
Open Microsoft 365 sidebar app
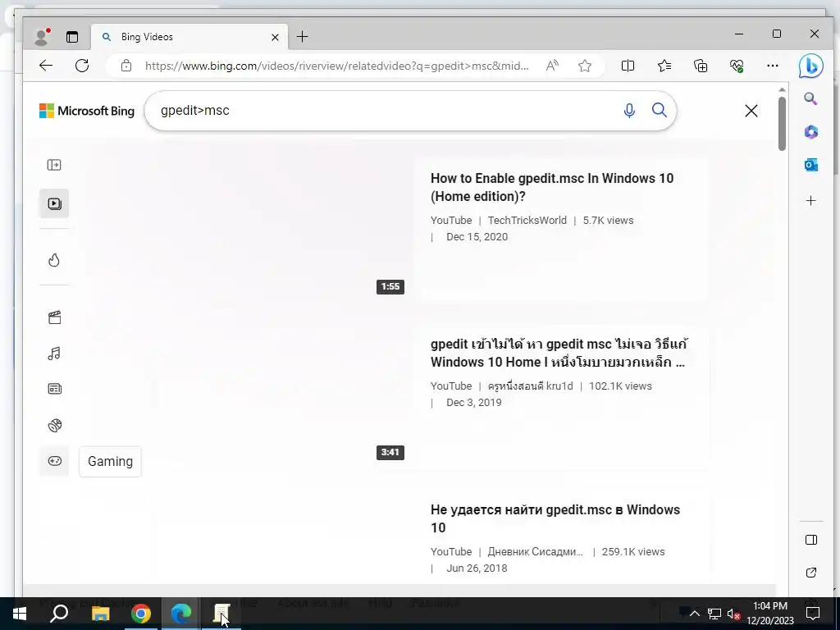point(811,132)
